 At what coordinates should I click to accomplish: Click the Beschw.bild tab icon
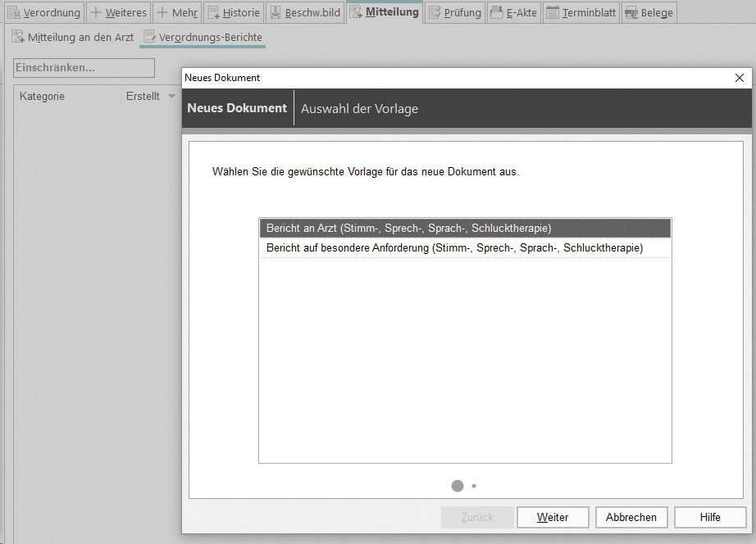pyautogui.click(x=276, y=12)
